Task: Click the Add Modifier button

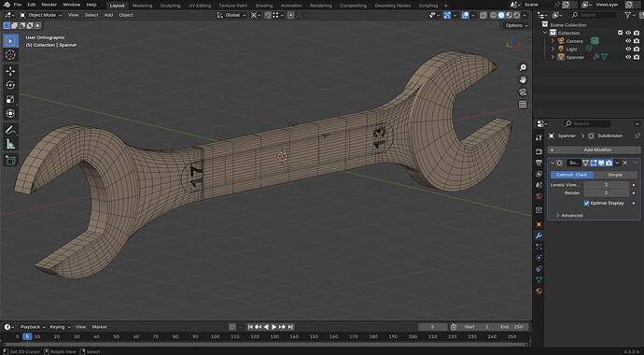Action: pyautogui.click(x=594, y=150)
